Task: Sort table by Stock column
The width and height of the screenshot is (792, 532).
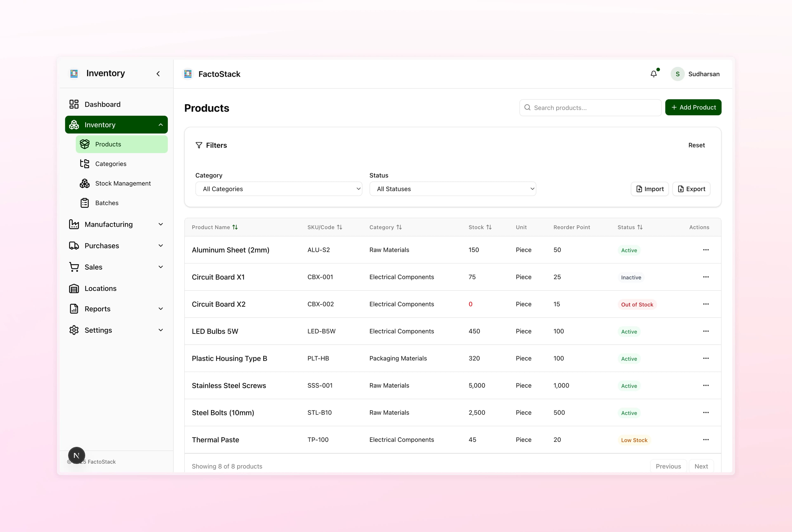Action: pos(480,227)
